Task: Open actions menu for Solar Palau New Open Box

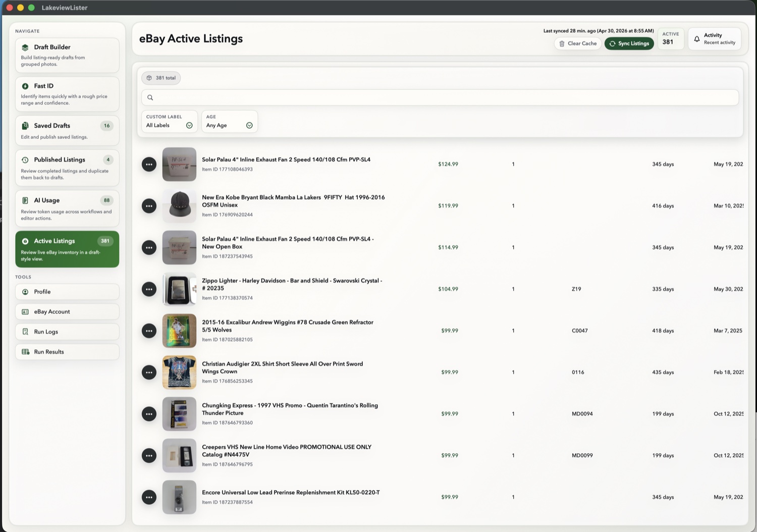Action: pyautogui.click(x=149, y=248)
